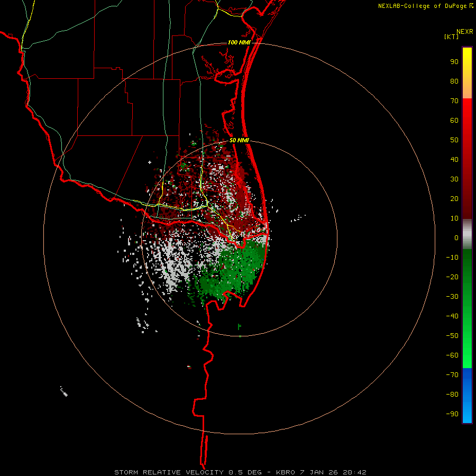Click the gray zero-velocity segment of color bar

click(x=467, y=234)
